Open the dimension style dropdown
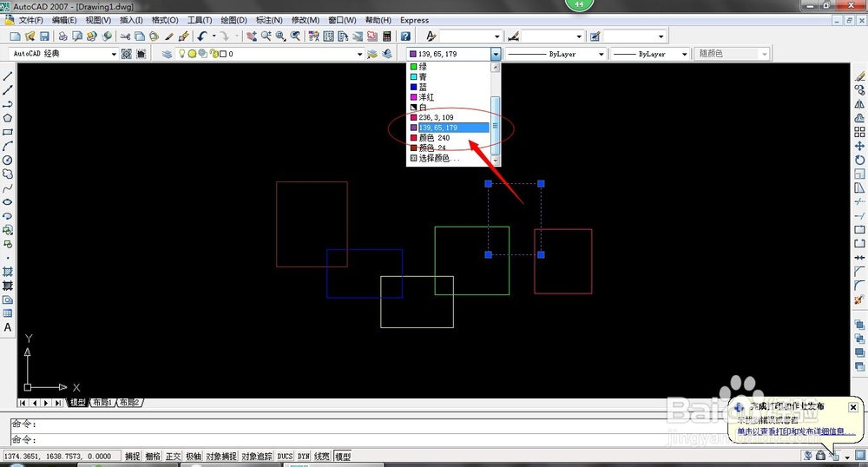Viewport: 868px width, 467px height. pyautogui.click(x=579, y=36)
